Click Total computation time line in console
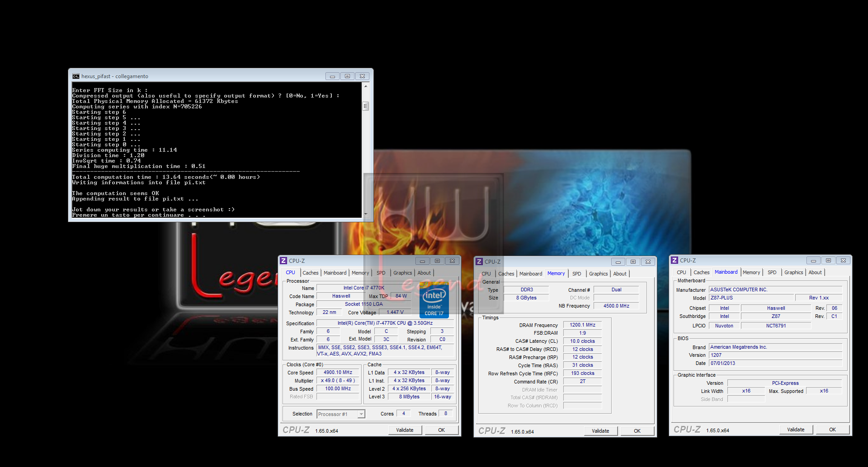The height and width of the screenshot is (467, 868). tap(166, 177)
